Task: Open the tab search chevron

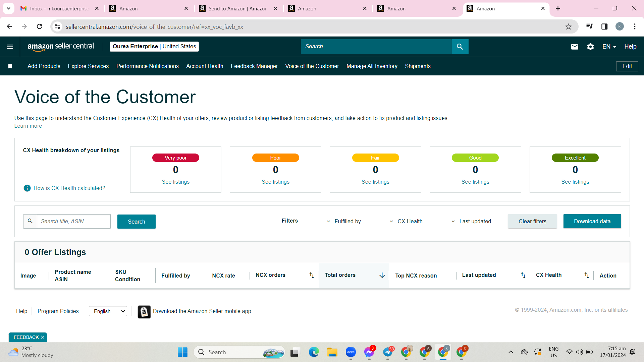Action: [x=8, y=8]
